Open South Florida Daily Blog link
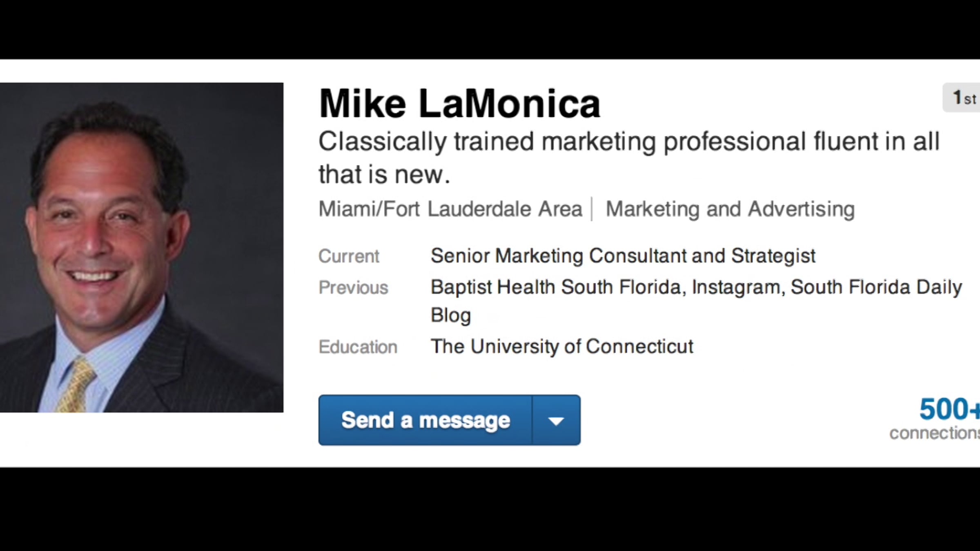This screenshot has height=551, width=980. point(876,287)
